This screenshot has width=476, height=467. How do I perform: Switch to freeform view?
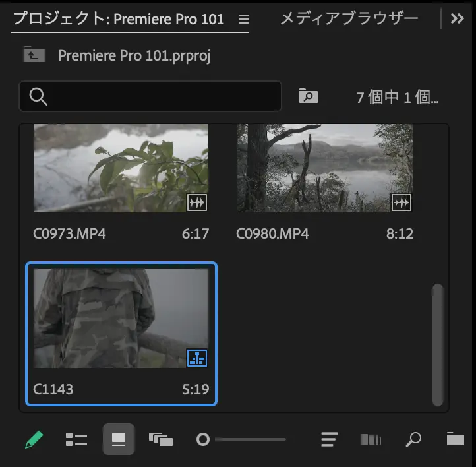coord(161,439)
